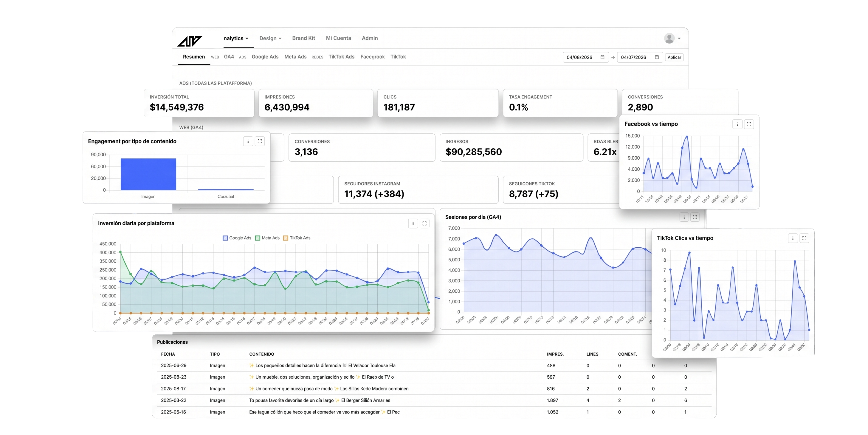The width and height of the screenshot is (868, 435).
Task: Click the Clics value 181,187
Action: [399, 107]
